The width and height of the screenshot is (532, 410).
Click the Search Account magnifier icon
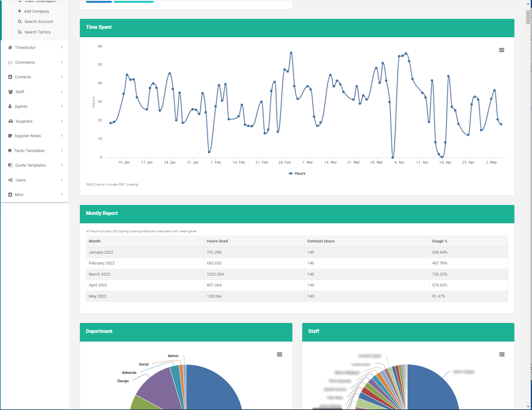point(20,22)
